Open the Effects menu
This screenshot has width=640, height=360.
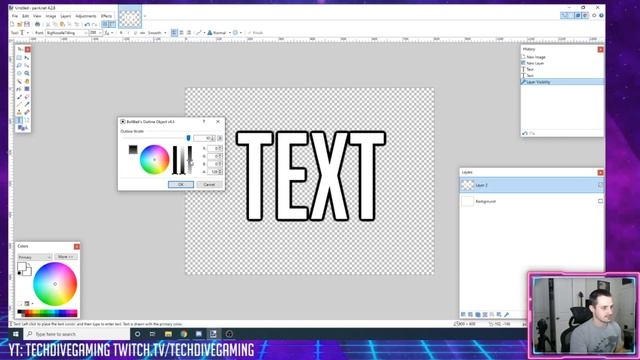click(106, 16)
